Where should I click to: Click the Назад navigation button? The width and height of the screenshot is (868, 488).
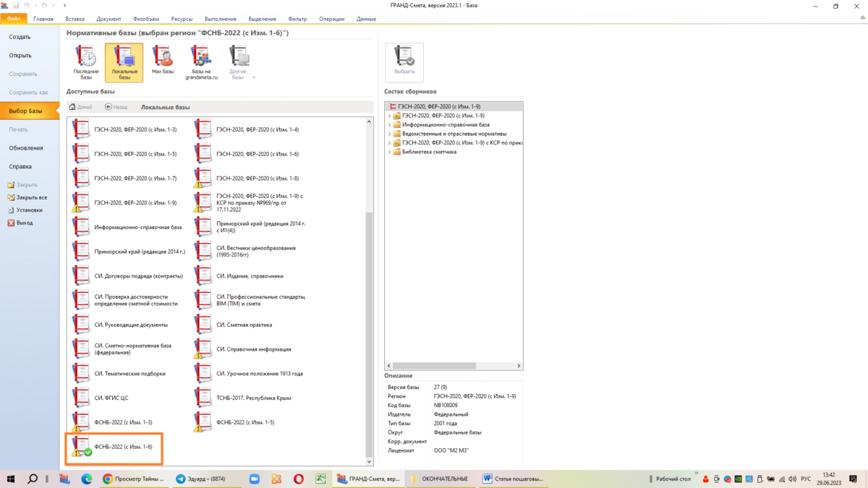click(116, 107)
